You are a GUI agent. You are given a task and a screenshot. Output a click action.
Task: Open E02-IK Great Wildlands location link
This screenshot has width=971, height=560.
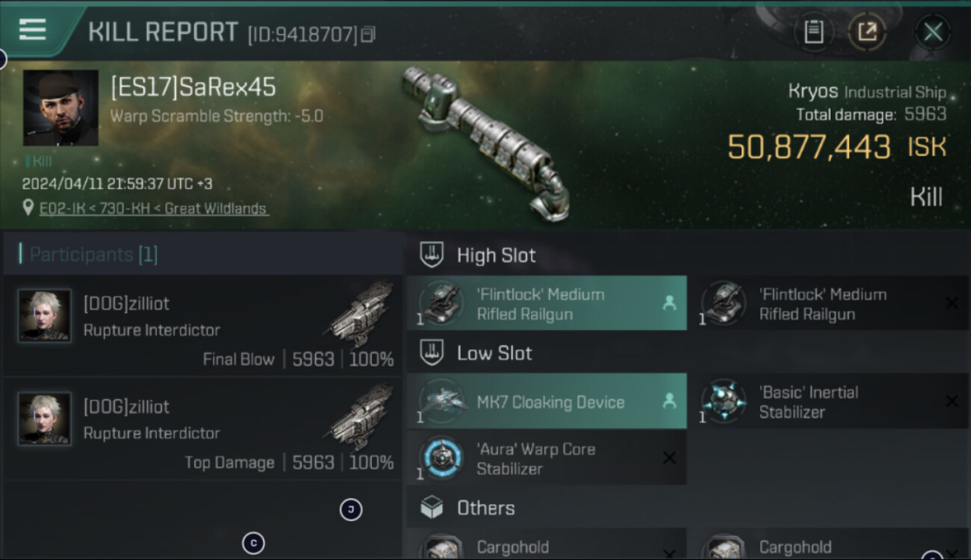pos(153,208)
